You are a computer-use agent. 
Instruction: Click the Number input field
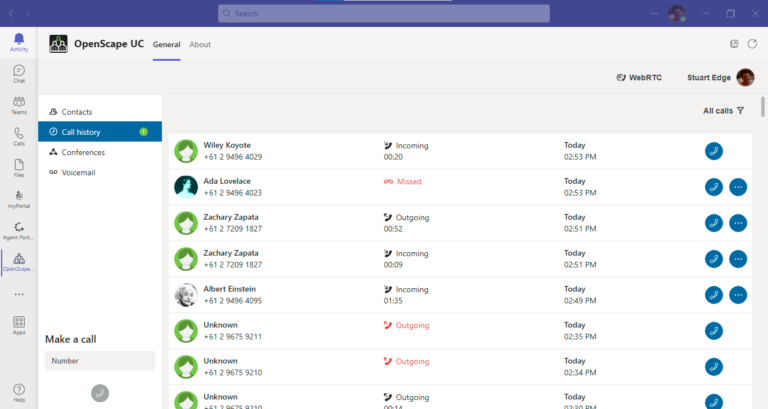100,361
